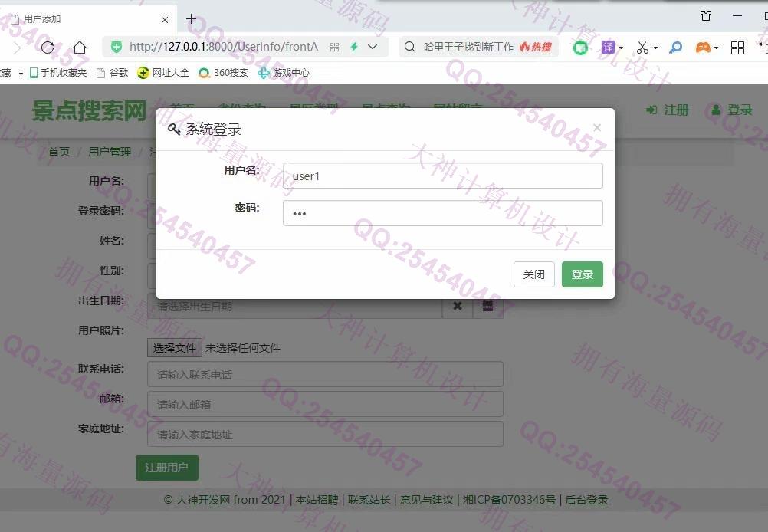Click the 选择文件 file chooser button

point(174,348)
